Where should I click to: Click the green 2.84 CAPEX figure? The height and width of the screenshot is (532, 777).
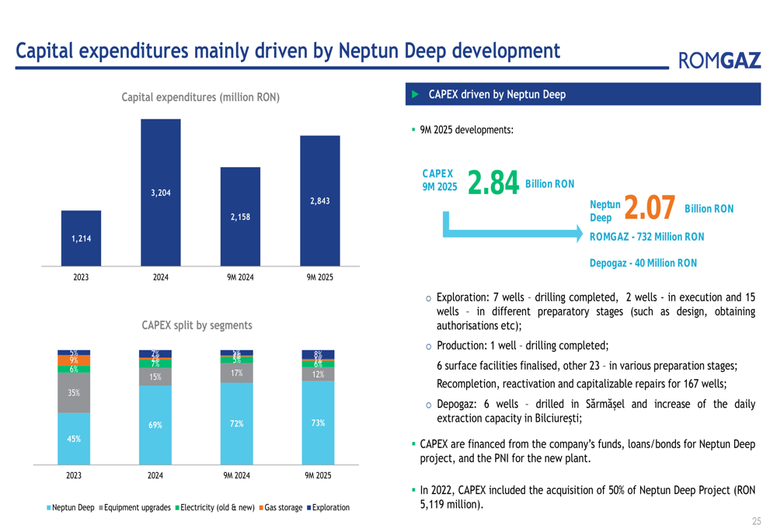point(493,184)
